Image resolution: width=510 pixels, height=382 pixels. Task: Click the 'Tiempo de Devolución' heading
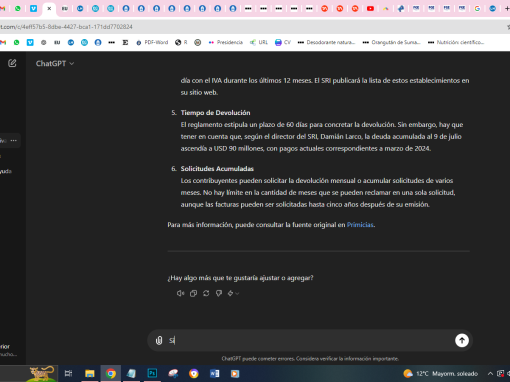[215, 113]
